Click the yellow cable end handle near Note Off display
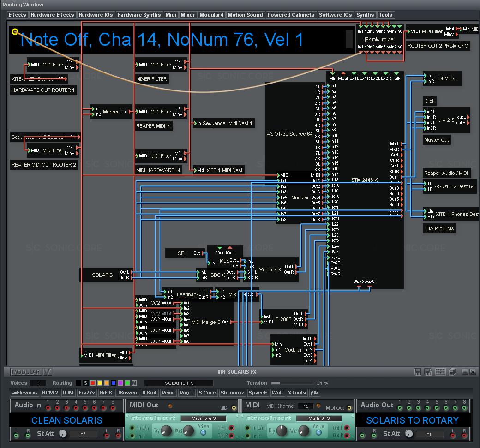 [x=15, y=31]
